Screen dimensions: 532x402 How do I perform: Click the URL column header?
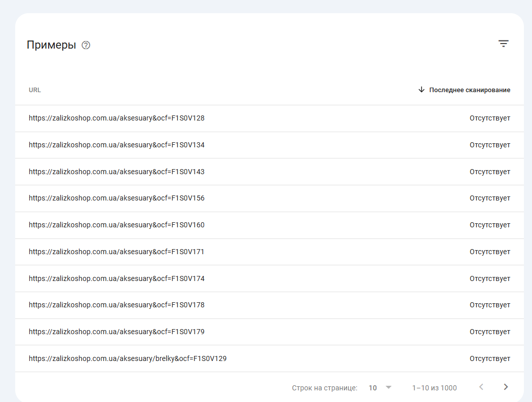(34, 90)
